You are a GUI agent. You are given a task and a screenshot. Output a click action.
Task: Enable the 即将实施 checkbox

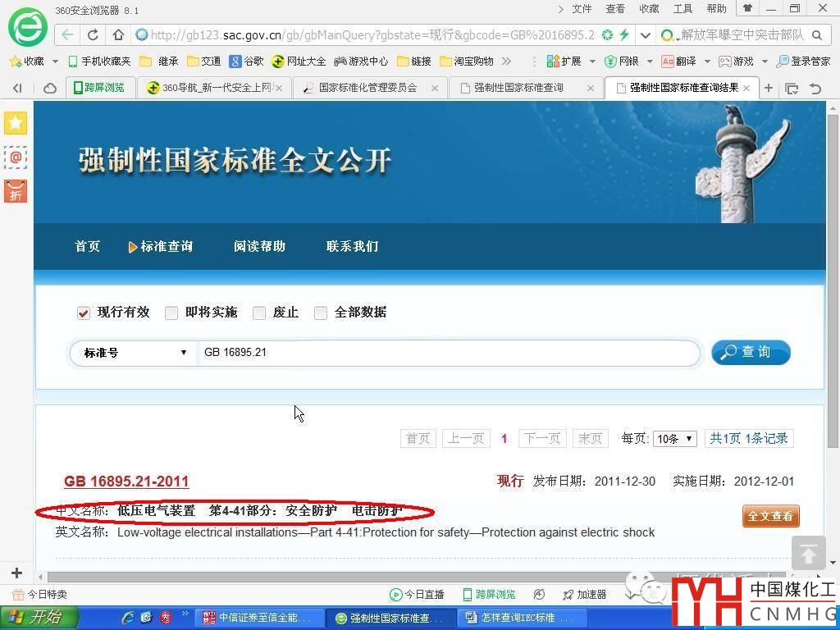click(171, 313)
